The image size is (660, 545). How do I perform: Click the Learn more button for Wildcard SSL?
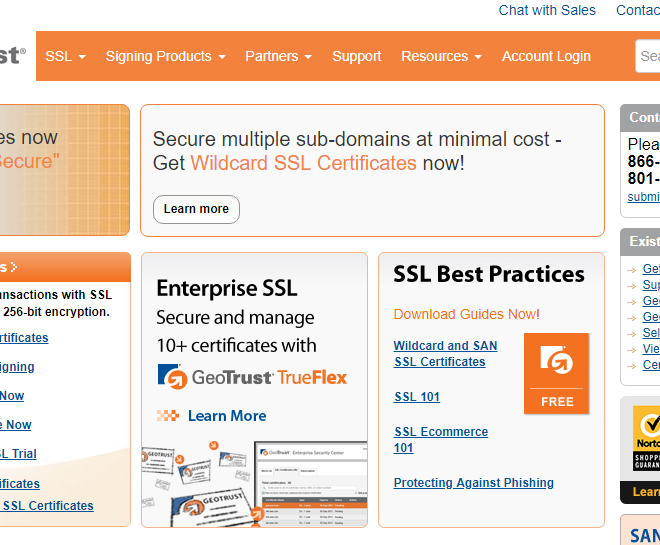coord(196,209)
